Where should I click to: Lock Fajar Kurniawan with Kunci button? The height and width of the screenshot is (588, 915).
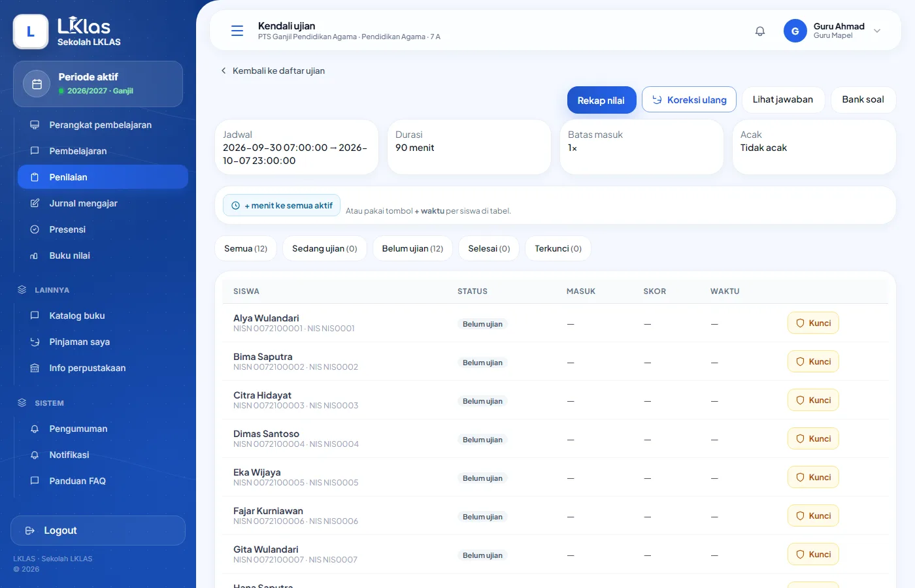point(813,515)
